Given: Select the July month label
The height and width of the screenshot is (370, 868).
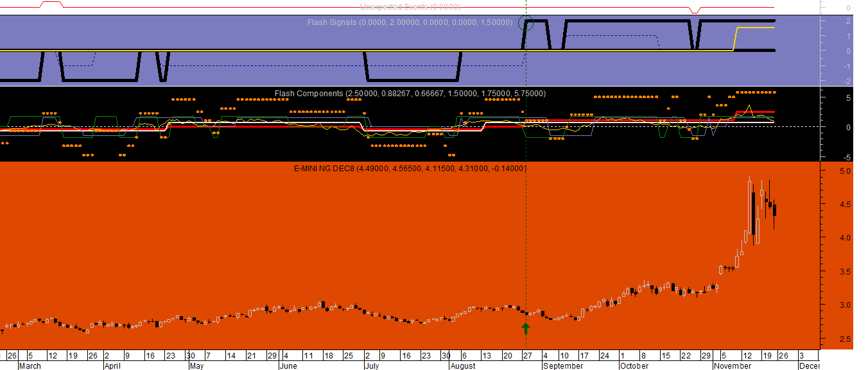Looking at the screenshot, I should tap(372, 366).
